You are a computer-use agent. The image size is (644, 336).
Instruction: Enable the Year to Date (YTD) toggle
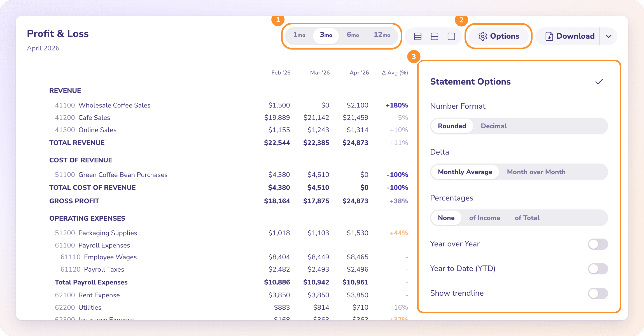coord(598,269)
